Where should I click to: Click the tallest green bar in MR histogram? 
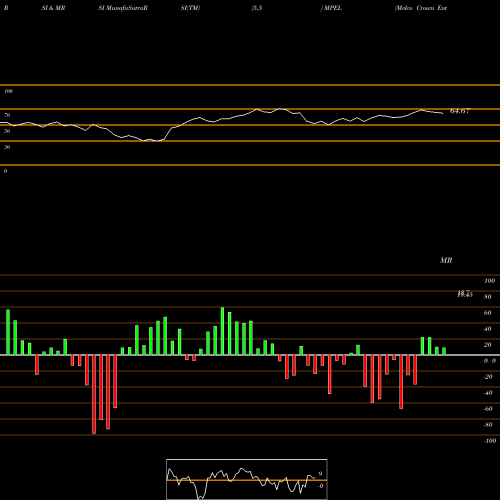[222, 331]
